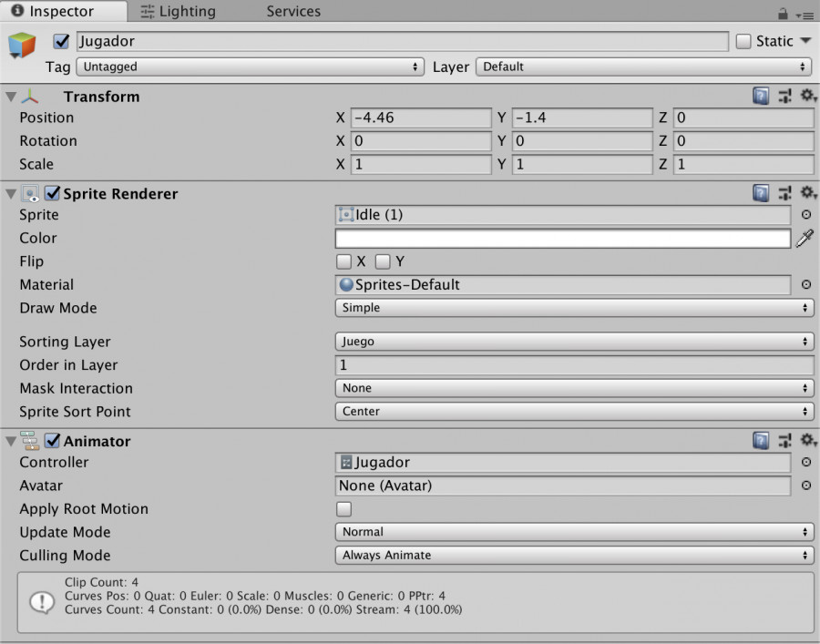Open the Sprite object picker circle
This screenshot has width=820, height=644.
click(806, 214)
